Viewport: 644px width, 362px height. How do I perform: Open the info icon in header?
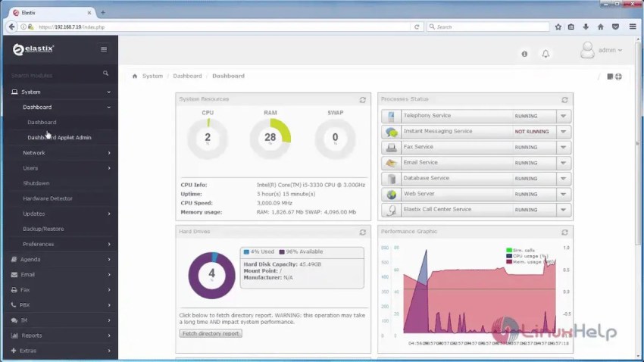[x=524, y=54]
